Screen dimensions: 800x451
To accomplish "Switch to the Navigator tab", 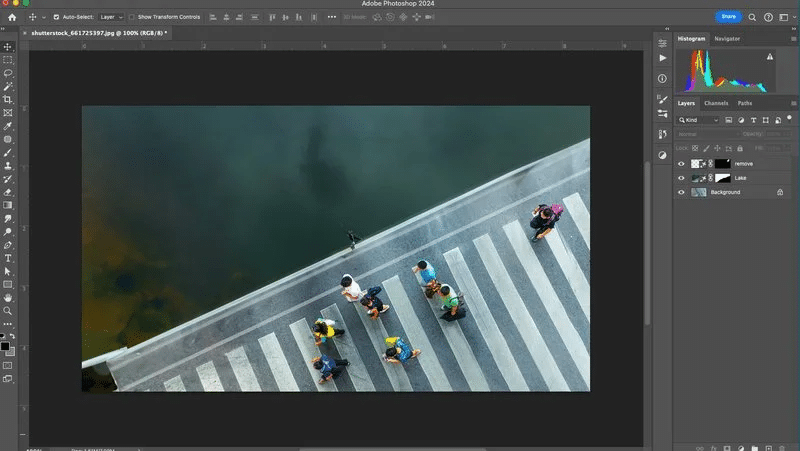I will pyautogui.click(x=727, y=39).
